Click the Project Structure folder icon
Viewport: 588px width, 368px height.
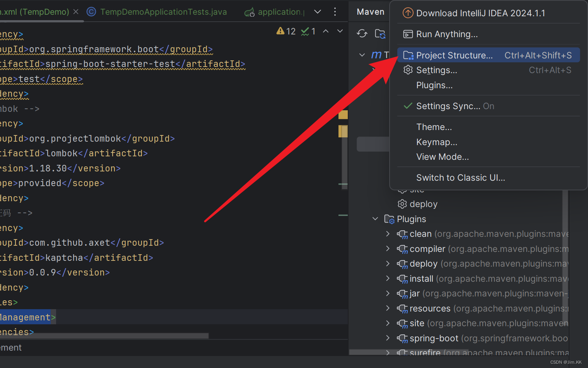pyautogui.click(x=408, y=55)
